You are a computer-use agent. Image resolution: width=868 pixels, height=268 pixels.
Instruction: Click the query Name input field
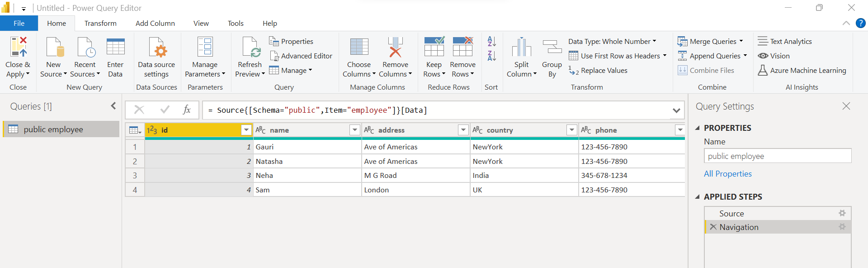tap(777, 156)
